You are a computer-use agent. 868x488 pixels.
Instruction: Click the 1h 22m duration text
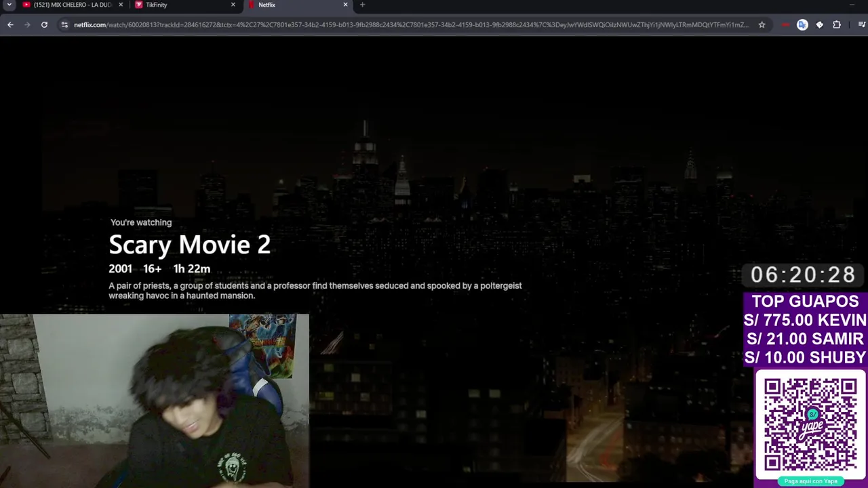tap(191, 268)
